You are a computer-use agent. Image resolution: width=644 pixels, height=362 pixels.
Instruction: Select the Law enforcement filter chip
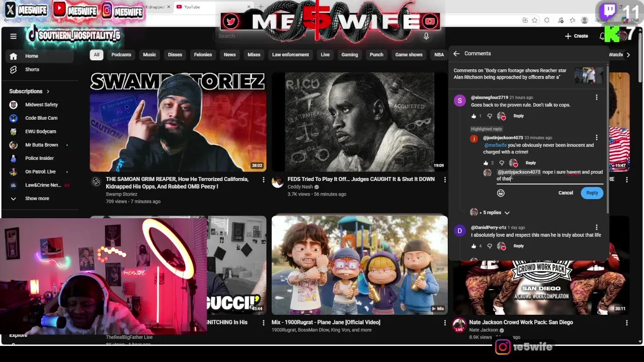click(x=290, y=55)
